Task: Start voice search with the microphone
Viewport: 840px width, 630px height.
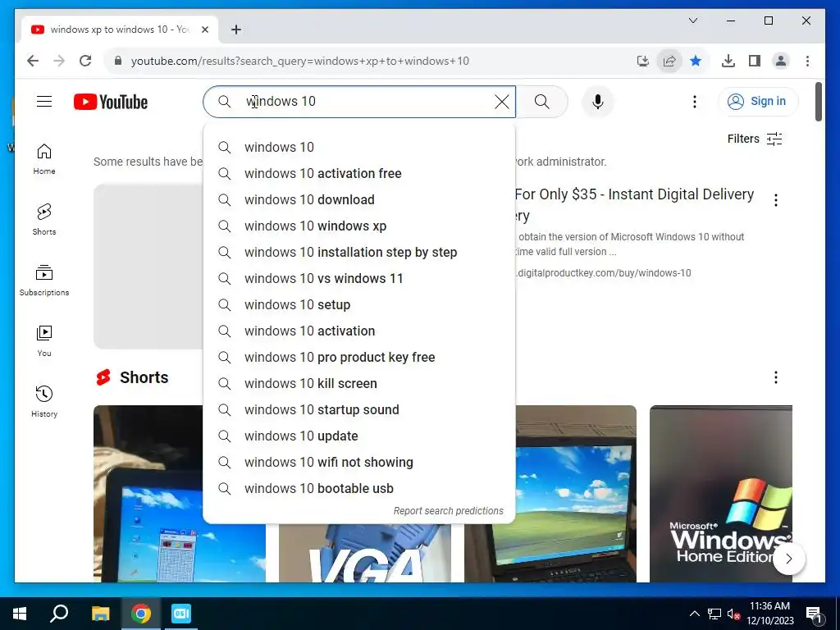Action: 598,102
